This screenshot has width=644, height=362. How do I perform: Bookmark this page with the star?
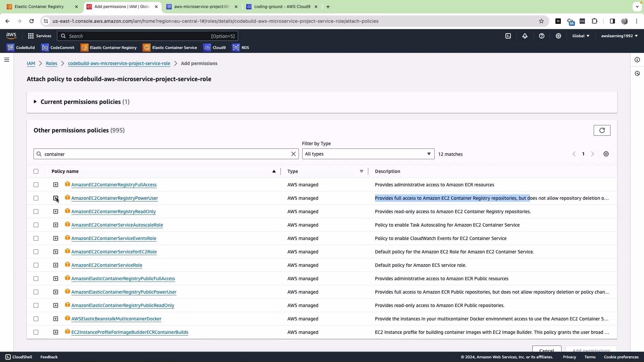(x=541, y=21)
